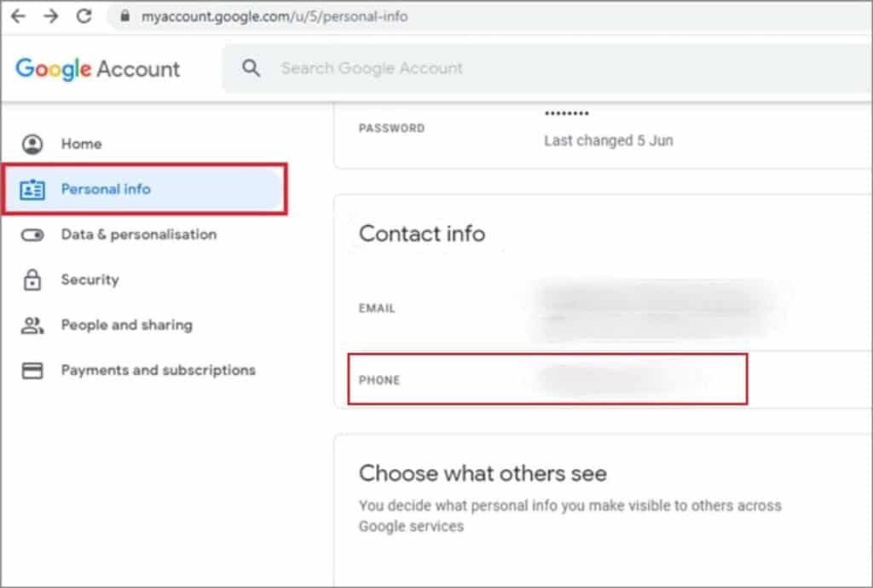Select the Payments and subscriptions card icon
Screen dimensions: 873x588
(x=32, y=370)
